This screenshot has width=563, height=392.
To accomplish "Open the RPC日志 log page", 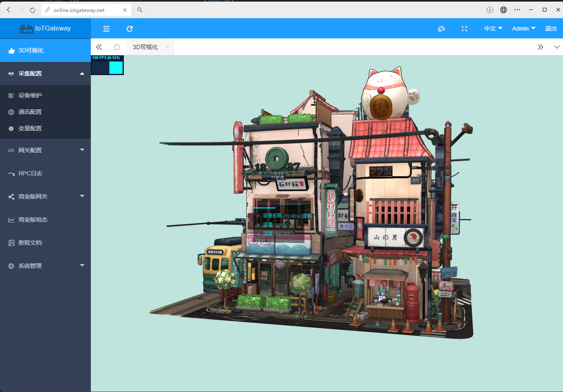I will [31, 173].
